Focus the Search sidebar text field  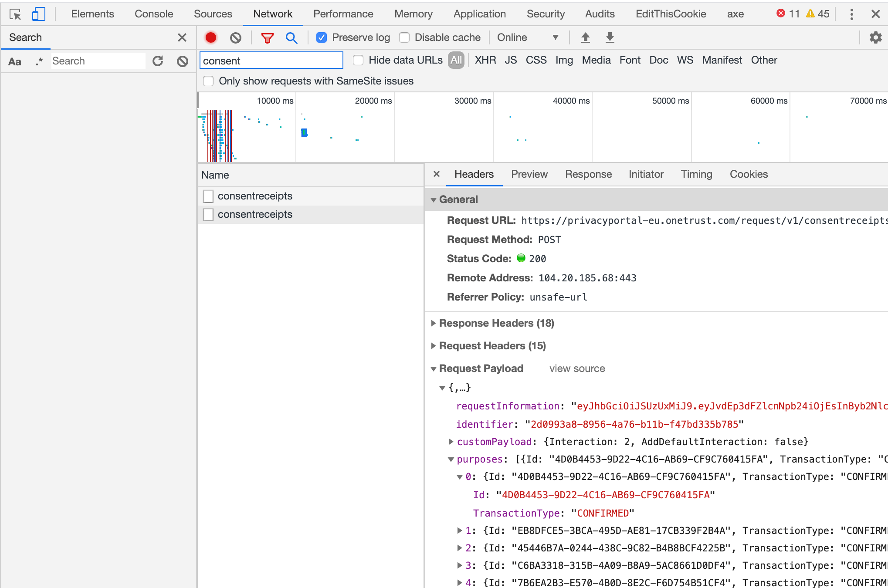(x=98, y=61)
